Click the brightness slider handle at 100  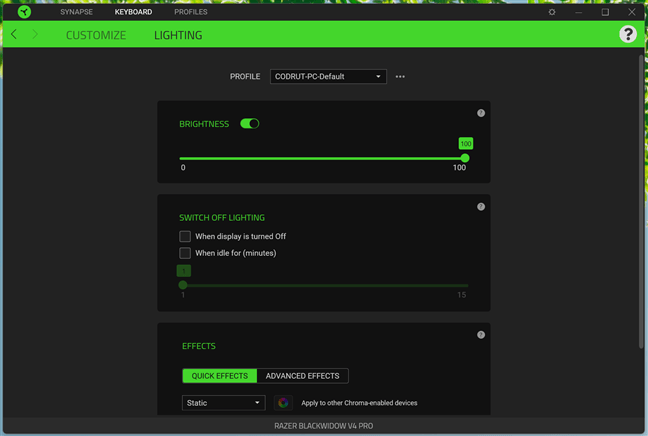tap(465, 158)
